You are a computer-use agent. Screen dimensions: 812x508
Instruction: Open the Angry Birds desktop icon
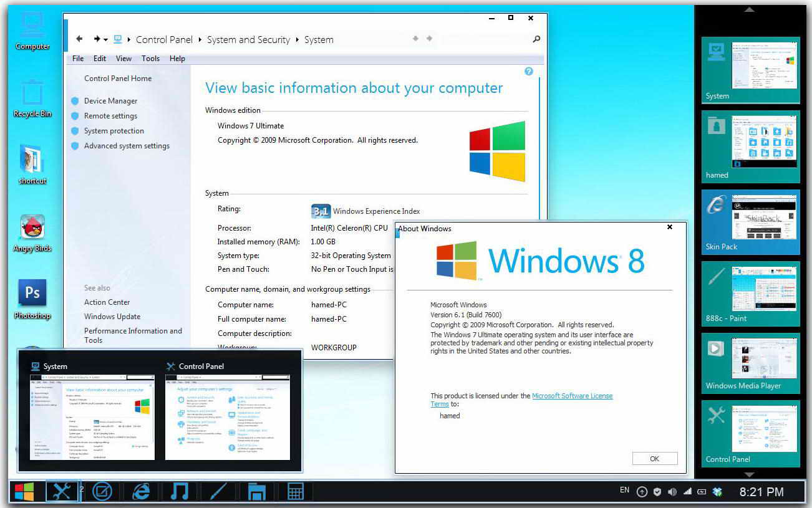tap(32, 232)
